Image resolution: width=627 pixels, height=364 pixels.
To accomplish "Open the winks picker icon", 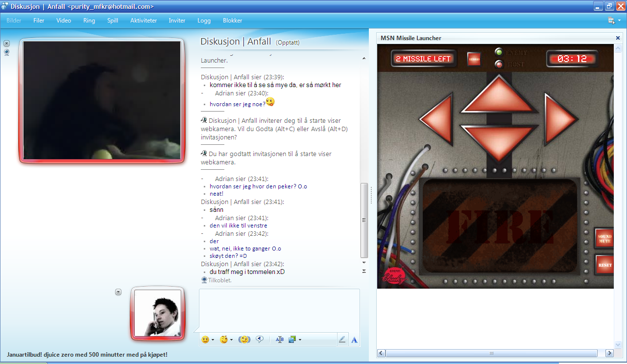I will (224, 340).
